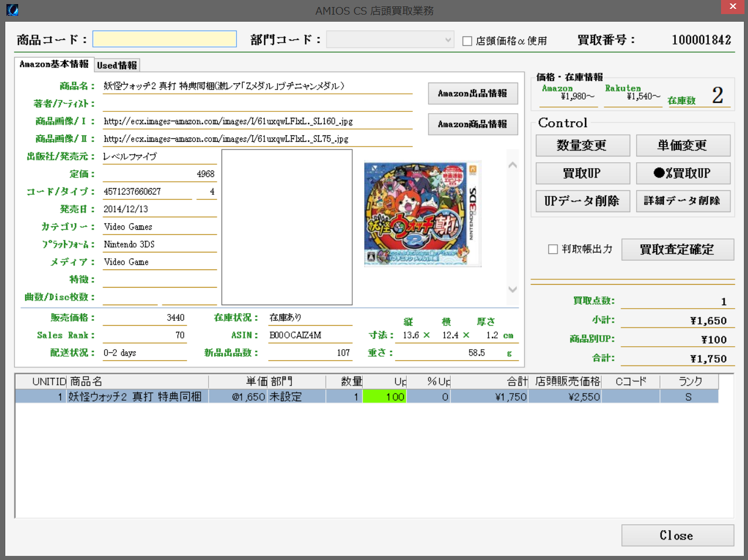748x560 pixels.
Task: Click the 商品画像/I URL field
Action: 257,121
